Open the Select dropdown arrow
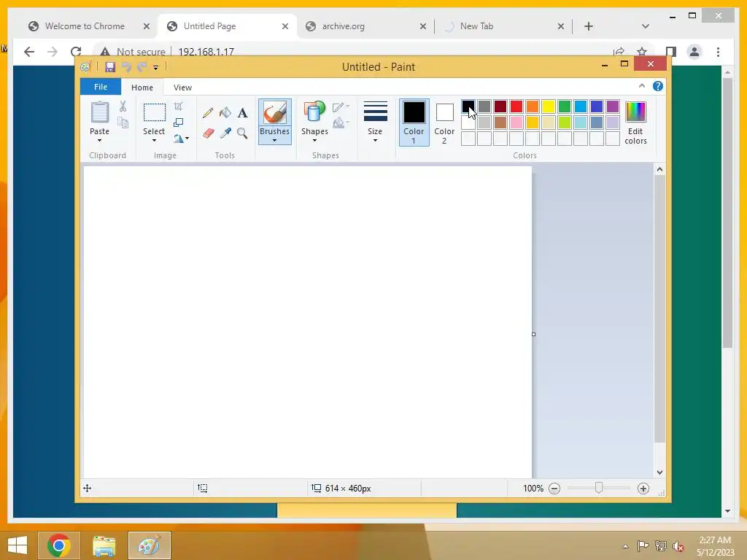Screen dimensions: 747x560 coord(154,141)
